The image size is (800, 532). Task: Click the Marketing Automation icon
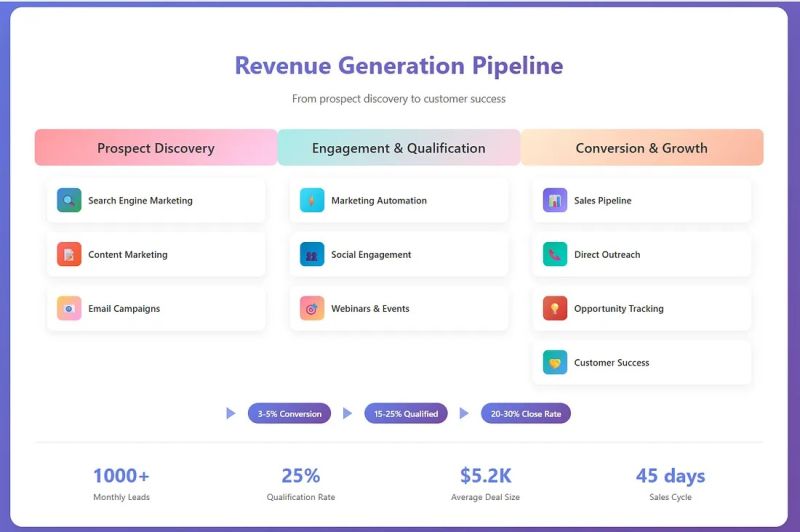[312, 200]
